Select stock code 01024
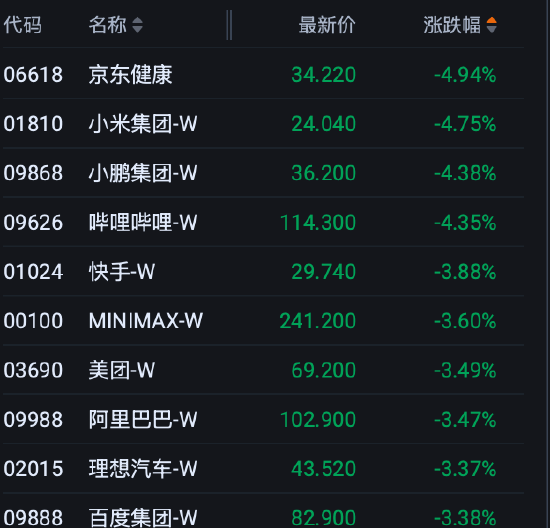 click(33, 272)
